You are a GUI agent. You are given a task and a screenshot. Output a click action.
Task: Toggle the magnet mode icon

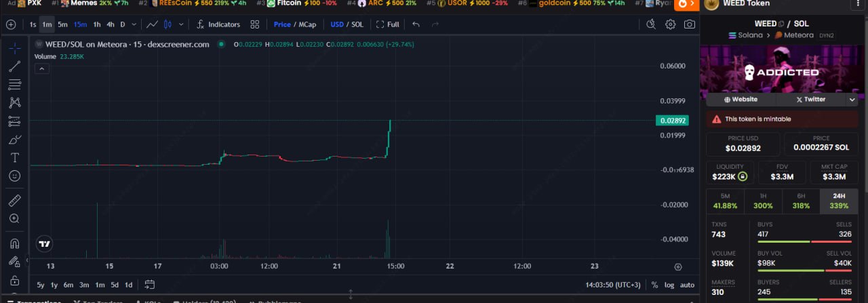(x=14, y=243)
